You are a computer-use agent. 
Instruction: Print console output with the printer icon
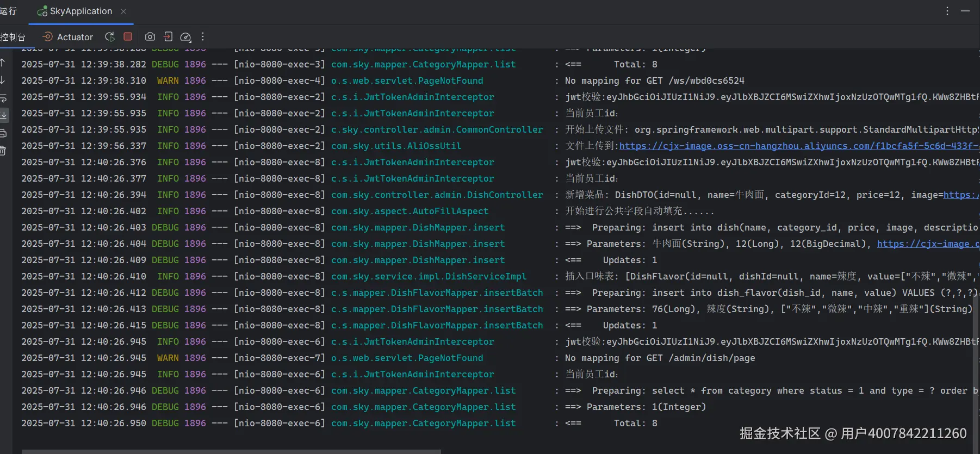click(x=3, y=133)
